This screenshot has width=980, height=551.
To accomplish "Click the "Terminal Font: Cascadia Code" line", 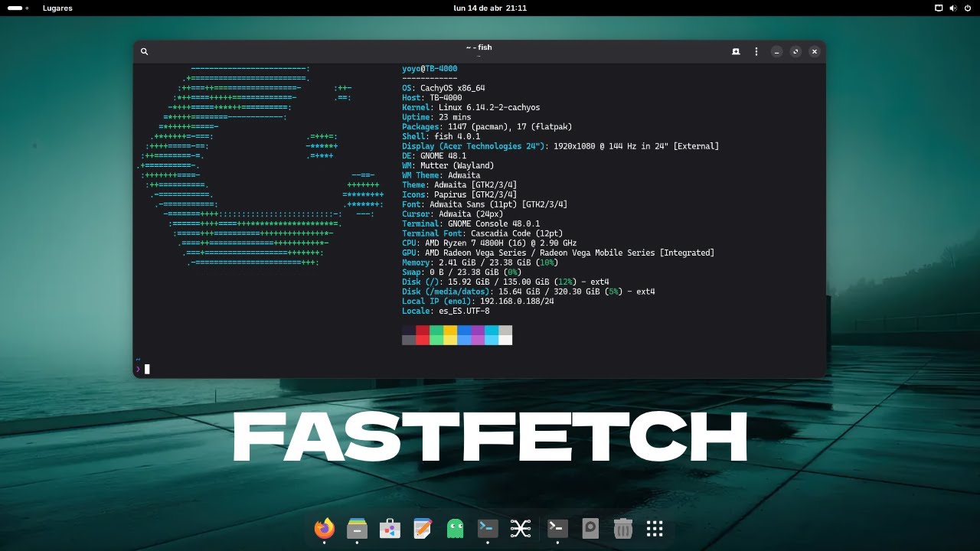I will click(x=482, y=233).
